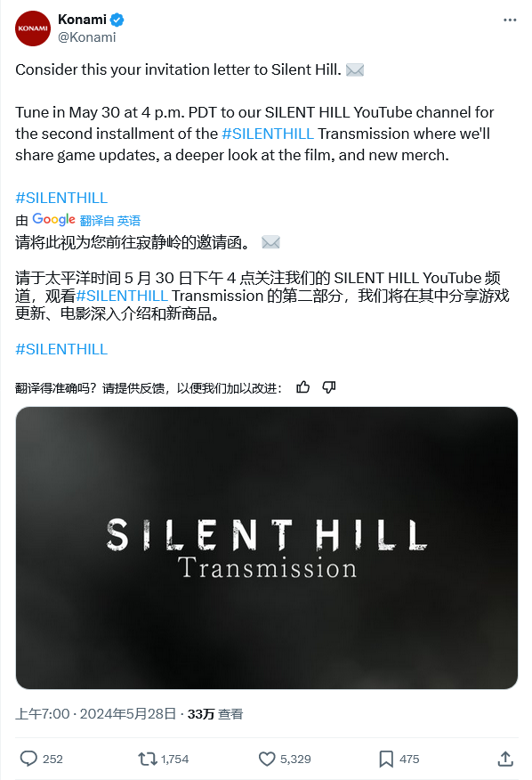
Task: Click #SILENTHILL hashtag below English text
Action: click(x=61, y=198)
